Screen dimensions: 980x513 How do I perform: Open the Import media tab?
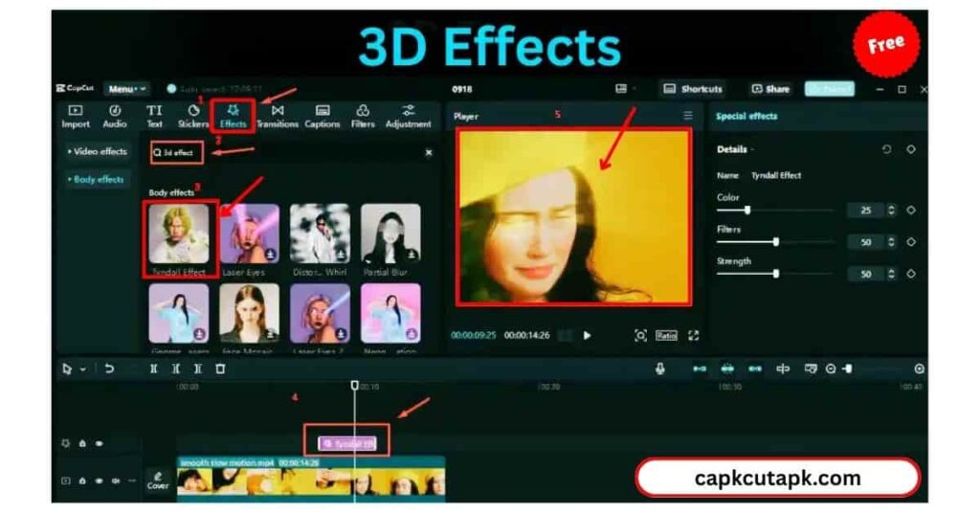[x=76, y=117]
